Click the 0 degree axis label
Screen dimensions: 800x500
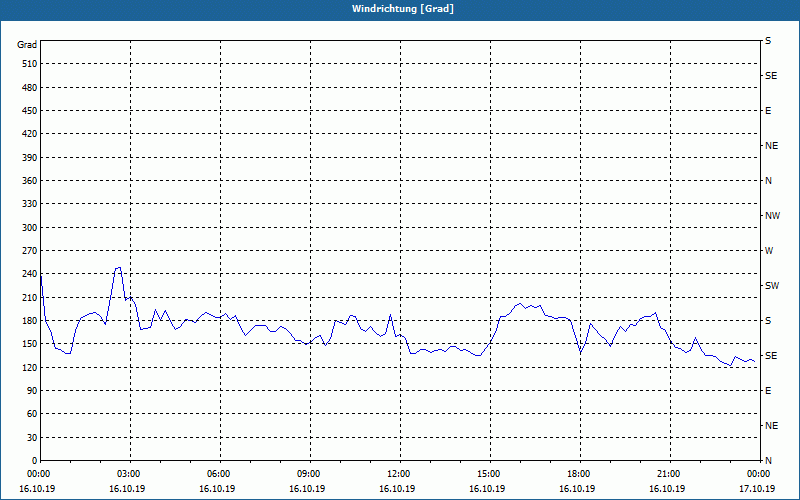coord(34,461)
